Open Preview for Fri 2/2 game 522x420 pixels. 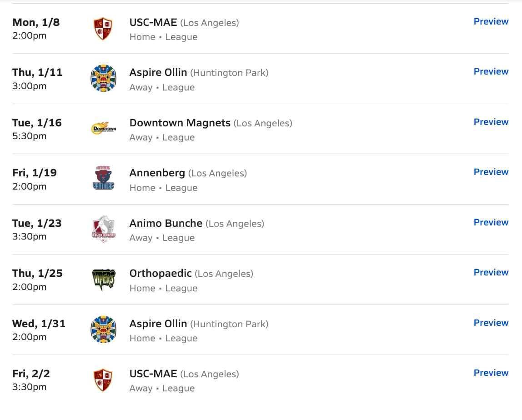tap(491, 373)
